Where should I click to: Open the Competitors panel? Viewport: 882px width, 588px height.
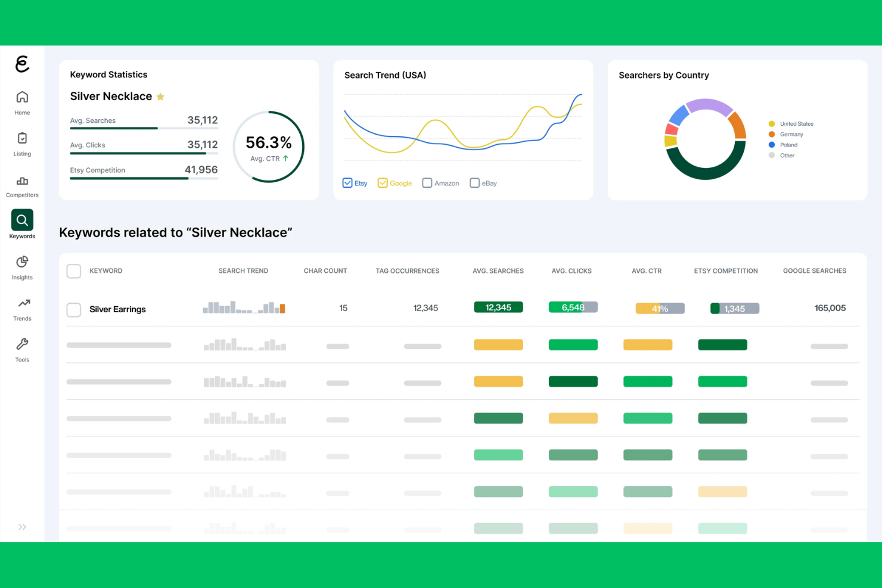(x=22, y=185)
